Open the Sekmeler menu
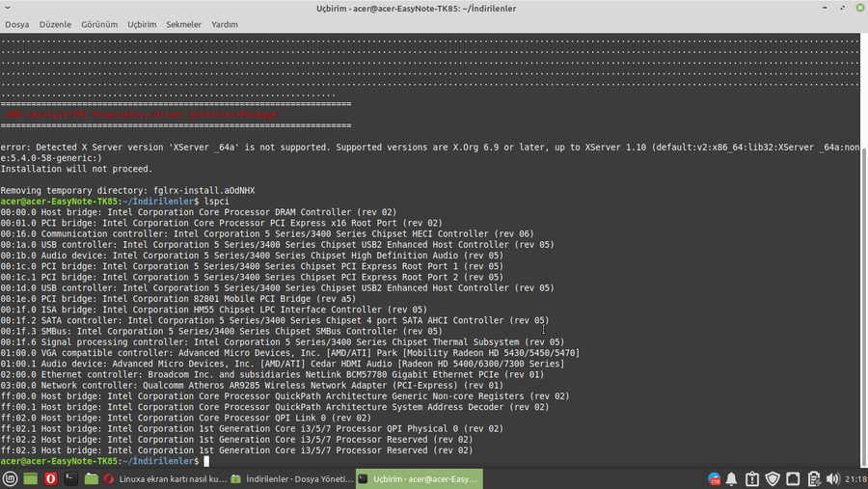The image size is (868, 489). (184, 24)
